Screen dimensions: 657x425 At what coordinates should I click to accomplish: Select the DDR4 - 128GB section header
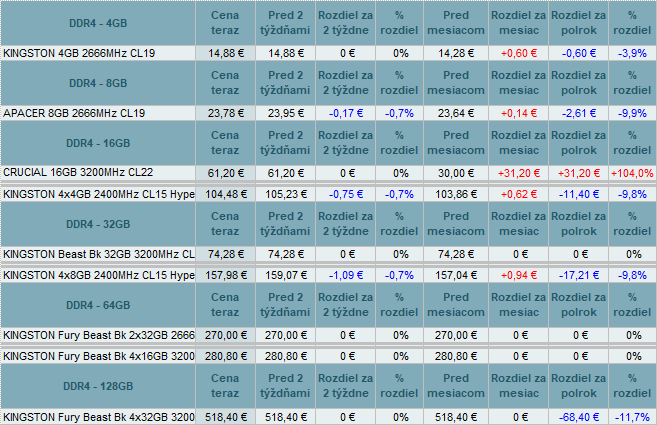pos(98,386)
